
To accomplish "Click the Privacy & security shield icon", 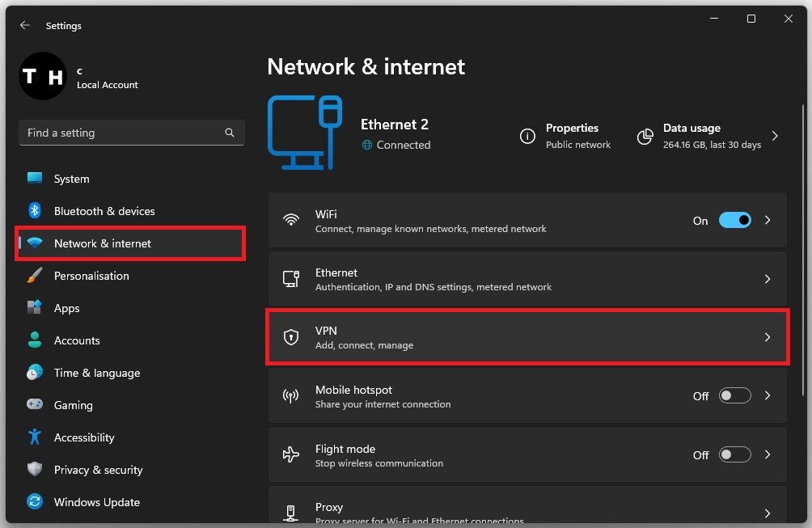I will click(35, 470).
